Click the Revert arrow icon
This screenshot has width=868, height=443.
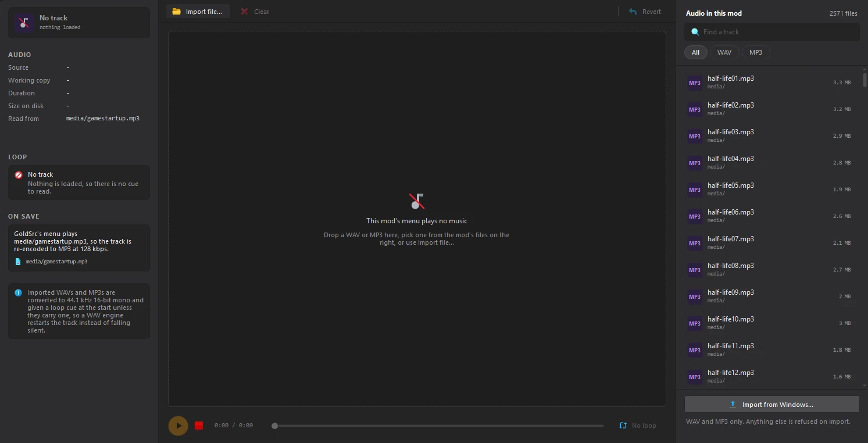tap(633, 12)
